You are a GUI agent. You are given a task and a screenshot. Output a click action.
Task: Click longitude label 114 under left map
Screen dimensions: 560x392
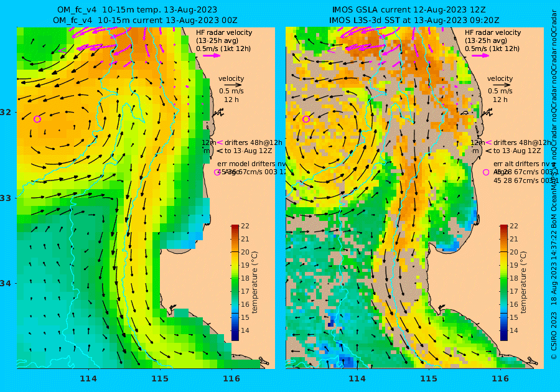click(88, 378)
